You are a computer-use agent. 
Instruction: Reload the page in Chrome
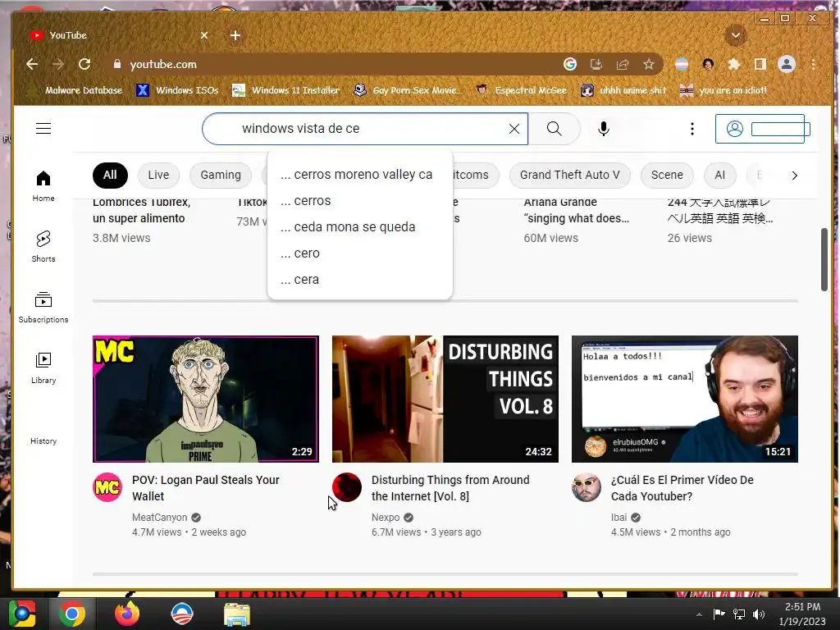coord(84,64)
